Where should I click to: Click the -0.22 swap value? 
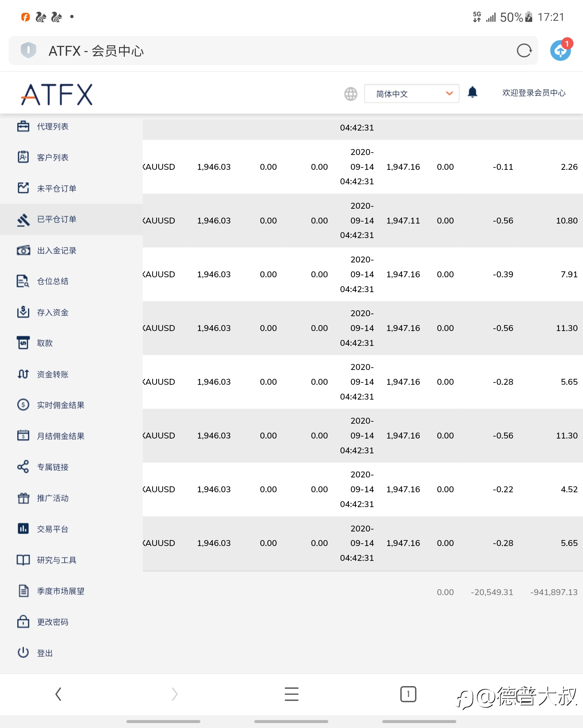click(x=503, y=489)
